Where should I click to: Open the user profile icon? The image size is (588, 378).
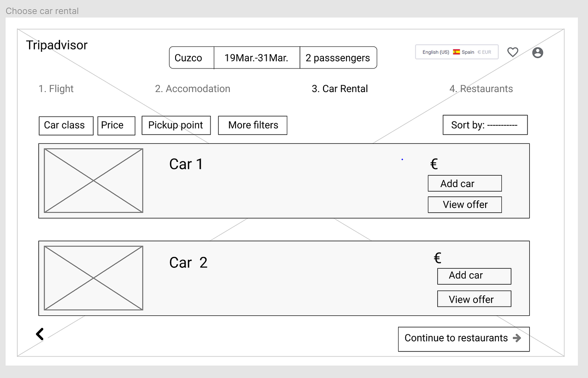coord(538,53)
